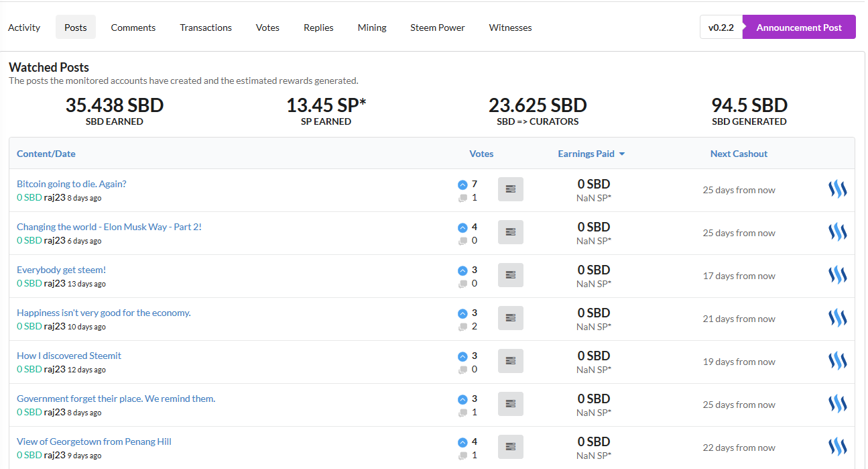This screenshot has height=469, width=868.
Task: Click upvote icon on How I discovered Steemit row
Action: click(462, 356)
